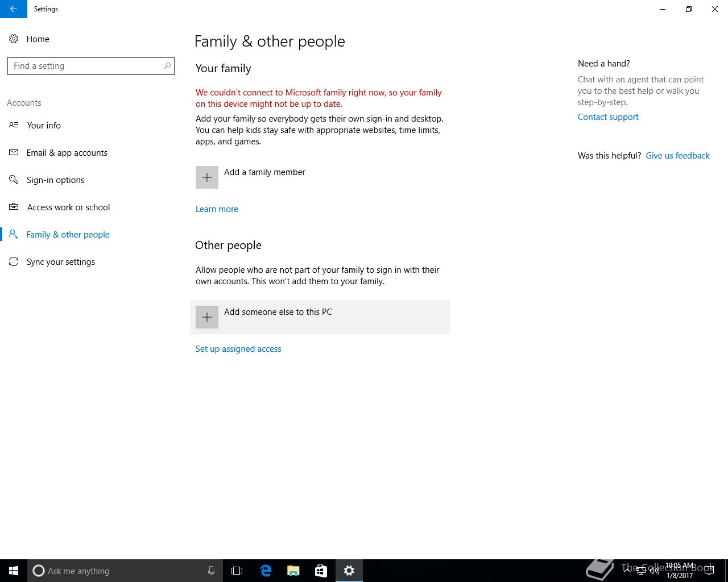Minimize the Settings window
Image resolution: width=728 pixels, height=582 pixels.
663,9
